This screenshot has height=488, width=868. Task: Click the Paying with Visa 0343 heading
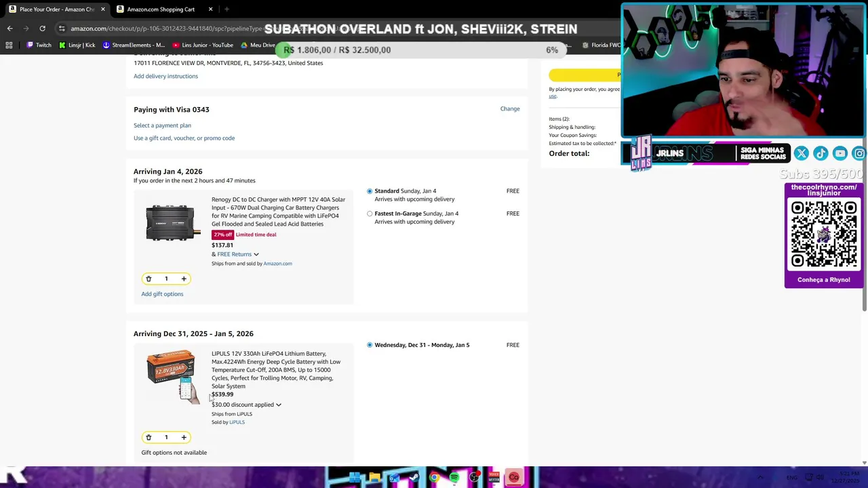(172, 110)
